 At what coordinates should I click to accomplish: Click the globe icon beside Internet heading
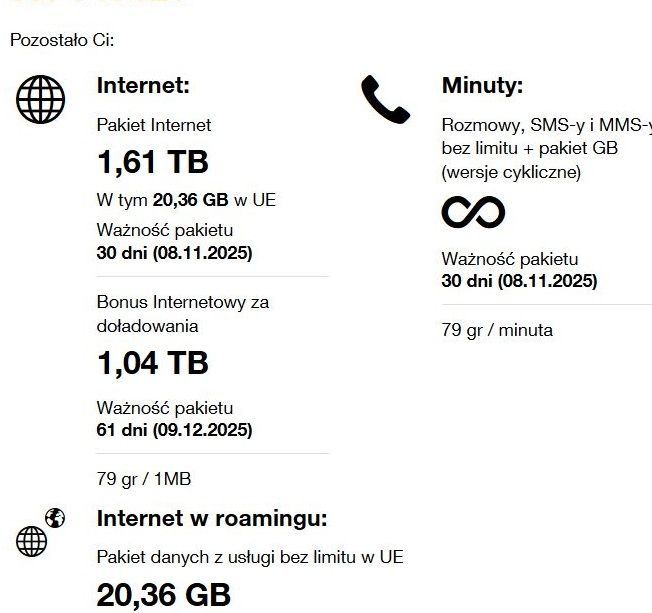coord(41,99)
